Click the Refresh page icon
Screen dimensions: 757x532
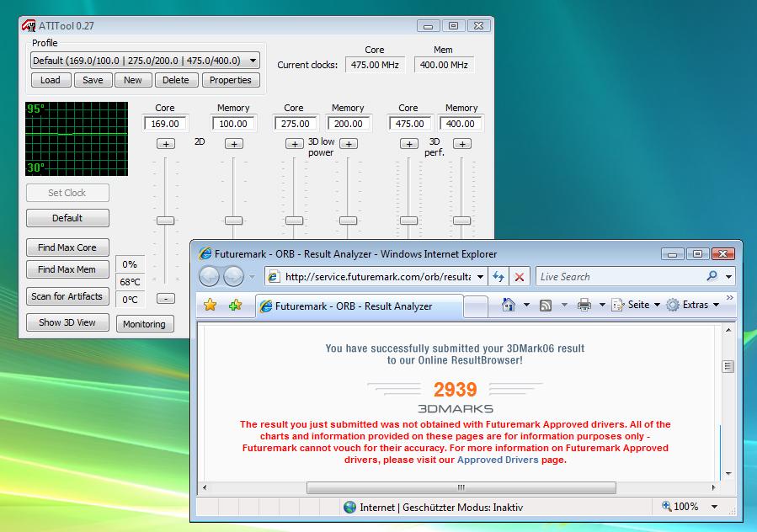click(x=498, y=277)
